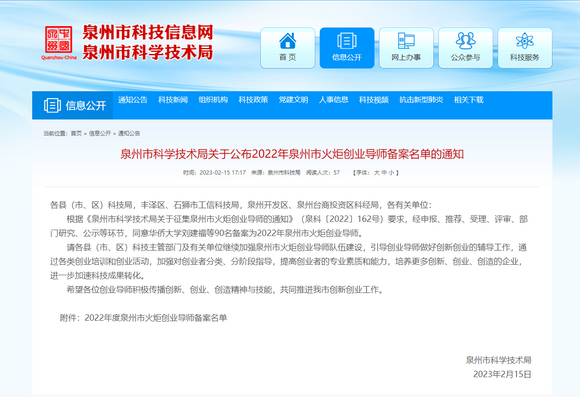Image resolution: width=580 pixels, height=397 pixels.
Task: Open the 首页 home icon button
Action: click(x=287, y=48)
